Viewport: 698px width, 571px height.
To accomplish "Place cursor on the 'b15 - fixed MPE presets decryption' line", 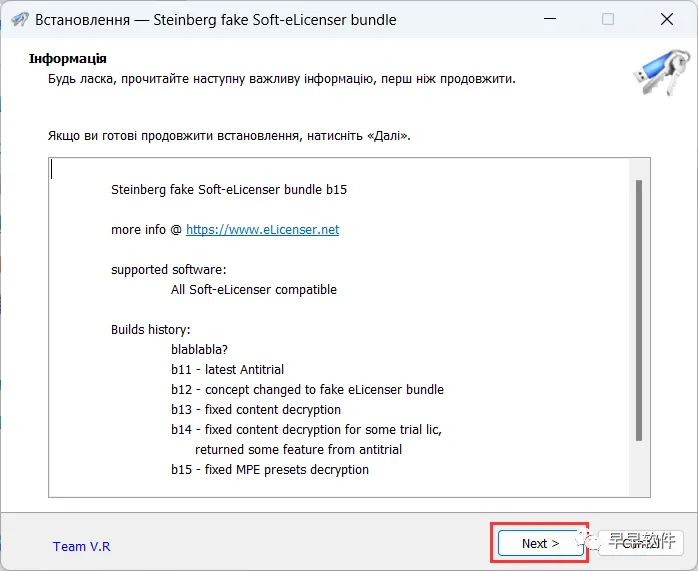I will tap(270, 470).
